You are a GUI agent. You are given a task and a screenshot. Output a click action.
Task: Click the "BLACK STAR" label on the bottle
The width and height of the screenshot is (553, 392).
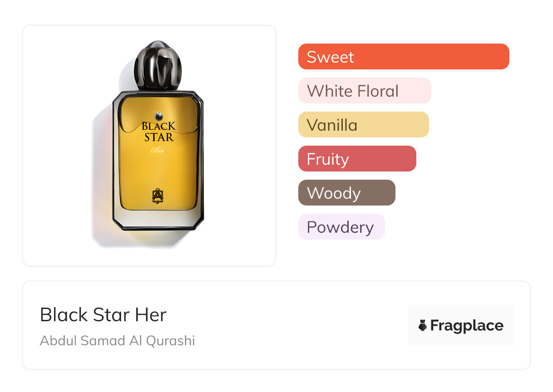click(x=158, y=131)
